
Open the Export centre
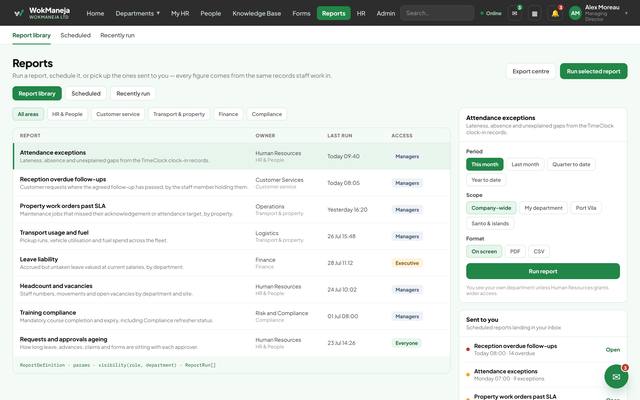(531, 71)
